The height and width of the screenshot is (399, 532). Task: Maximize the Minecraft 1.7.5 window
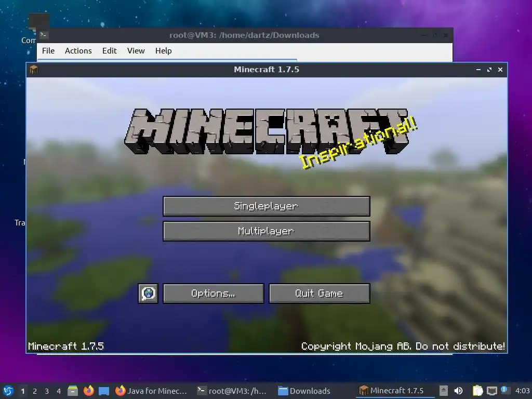489,70
